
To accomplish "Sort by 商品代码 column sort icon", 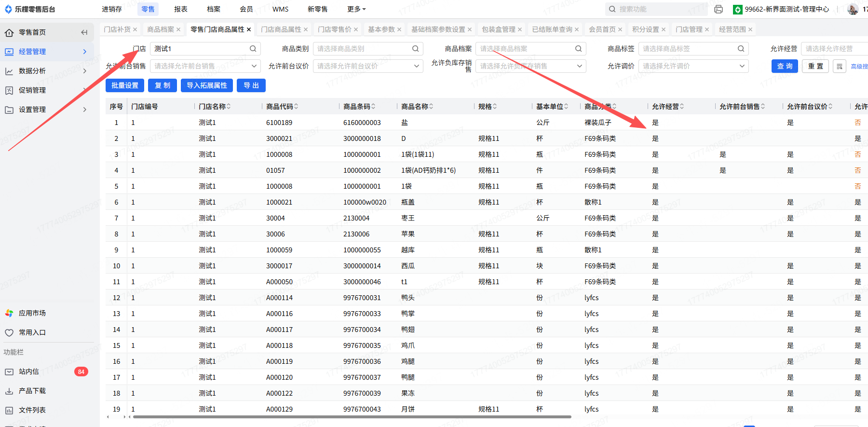I will 296,107.
